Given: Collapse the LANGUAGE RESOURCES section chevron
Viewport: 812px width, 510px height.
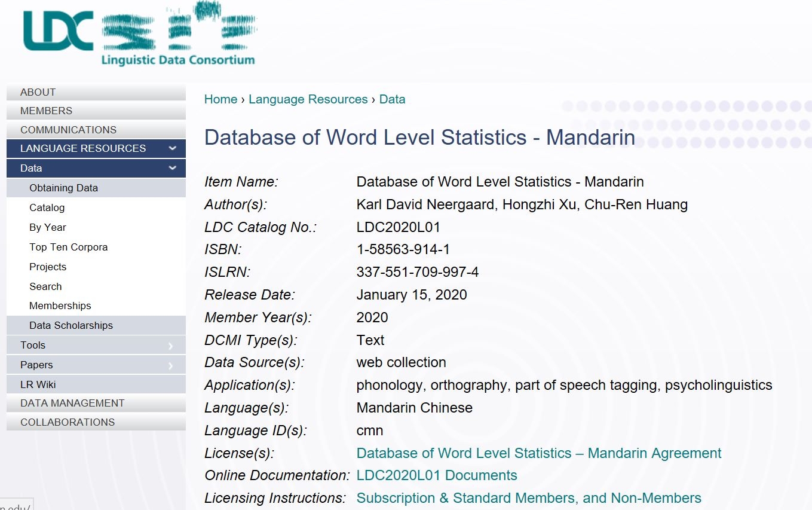Looking at the screenshot, I should pyautogui.click(x=173, y=148).
